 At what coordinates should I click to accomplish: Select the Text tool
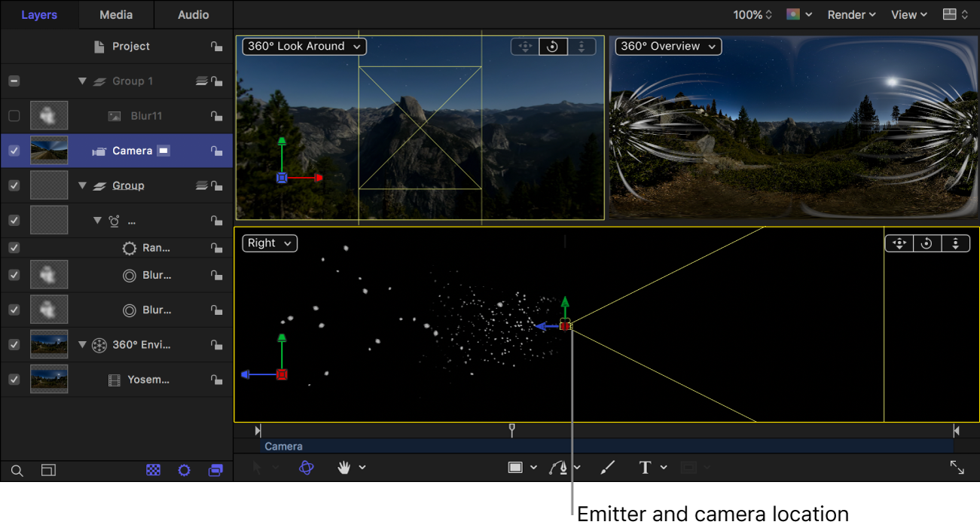tap(646, 467)
